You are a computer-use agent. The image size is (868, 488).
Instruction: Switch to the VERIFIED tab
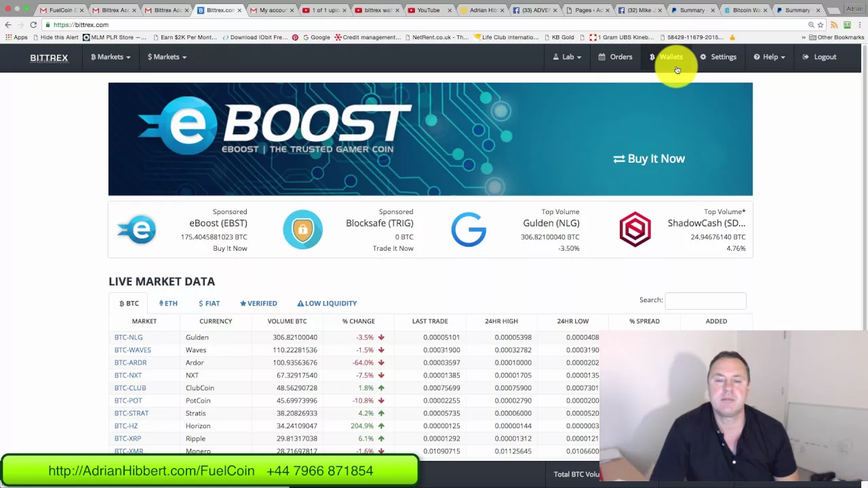point(258,303)
